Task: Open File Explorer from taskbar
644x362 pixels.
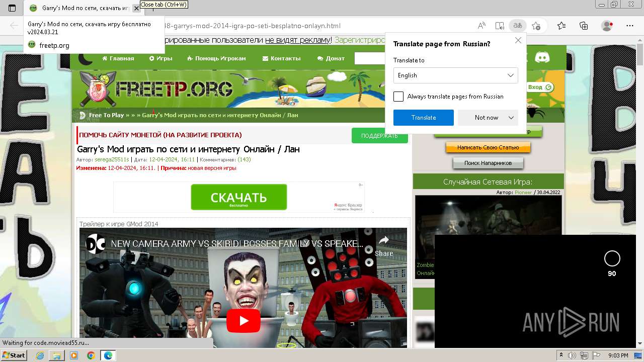Action: 57,355
